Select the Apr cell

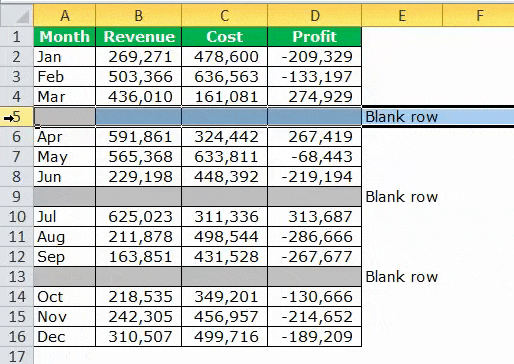pyautogui.click(x=64, y=137)
